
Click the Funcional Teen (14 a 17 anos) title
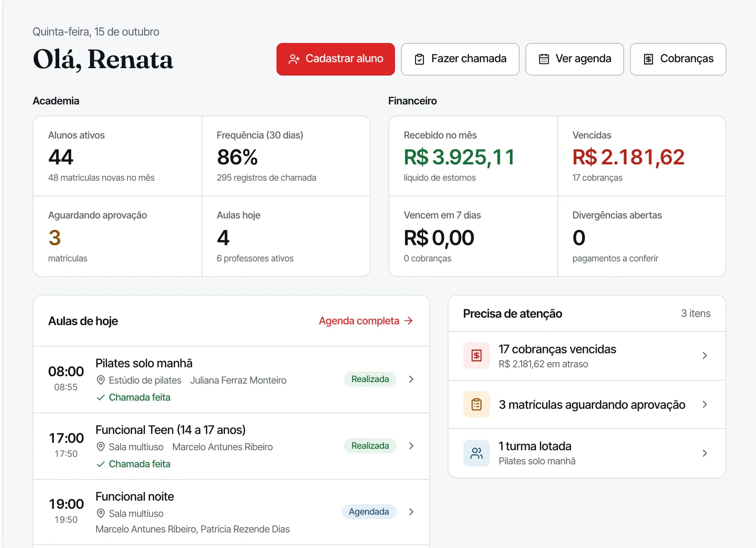click(170, 430)
